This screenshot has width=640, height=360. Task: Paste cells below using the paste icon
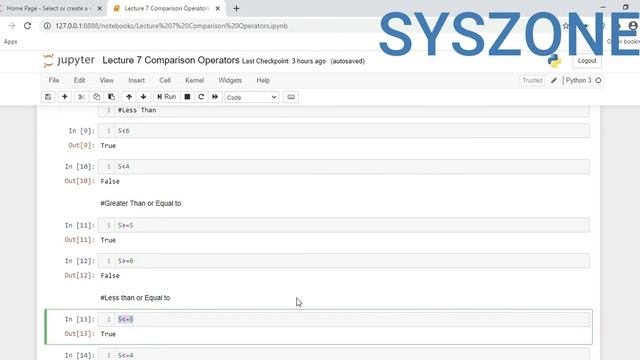111,97
